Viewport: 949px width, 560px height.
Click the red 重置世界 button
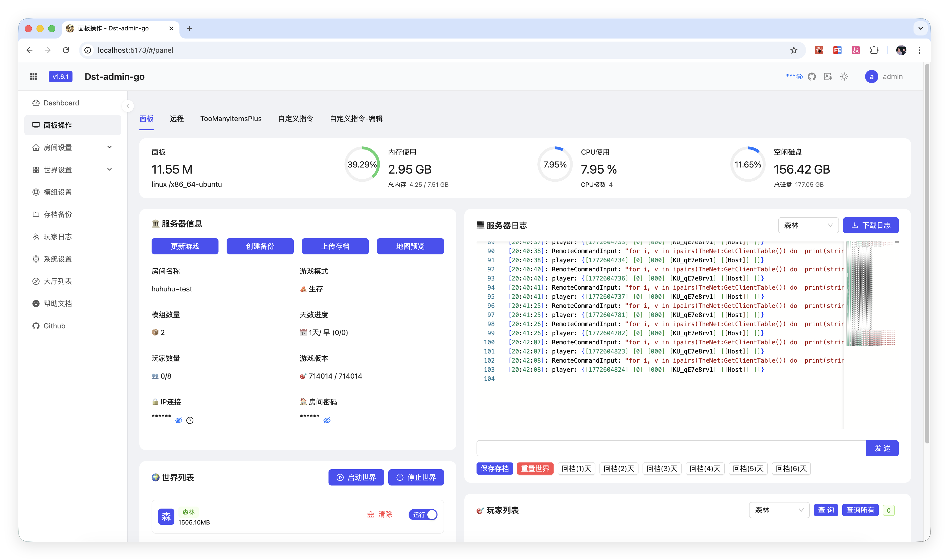click(535, 469)
